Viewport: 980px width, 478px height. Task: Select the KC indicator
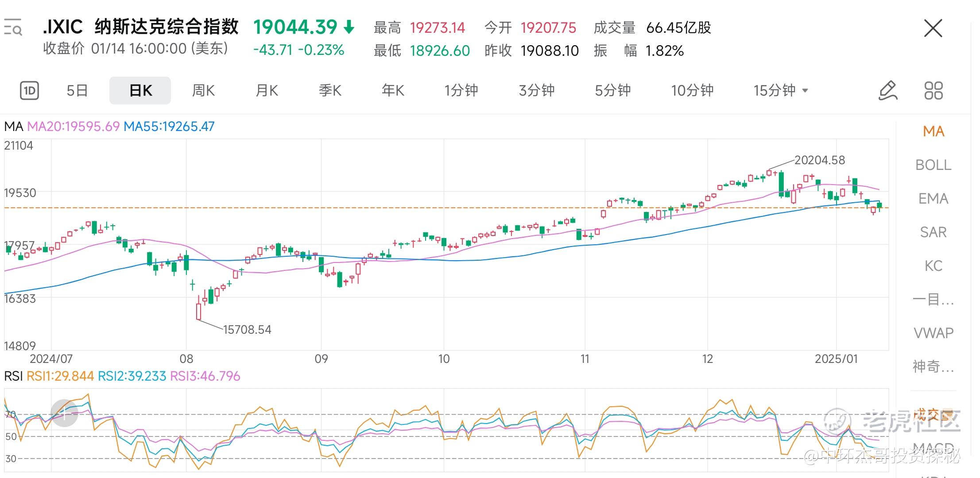934,266
